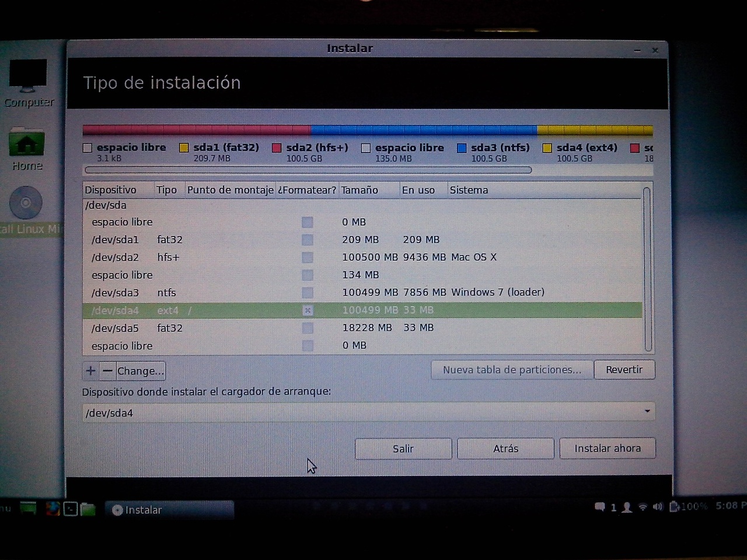This screenshot has height=560, width=747.
Task: Launch Firefox from the taskbar
Action: [x=53, y=509]
